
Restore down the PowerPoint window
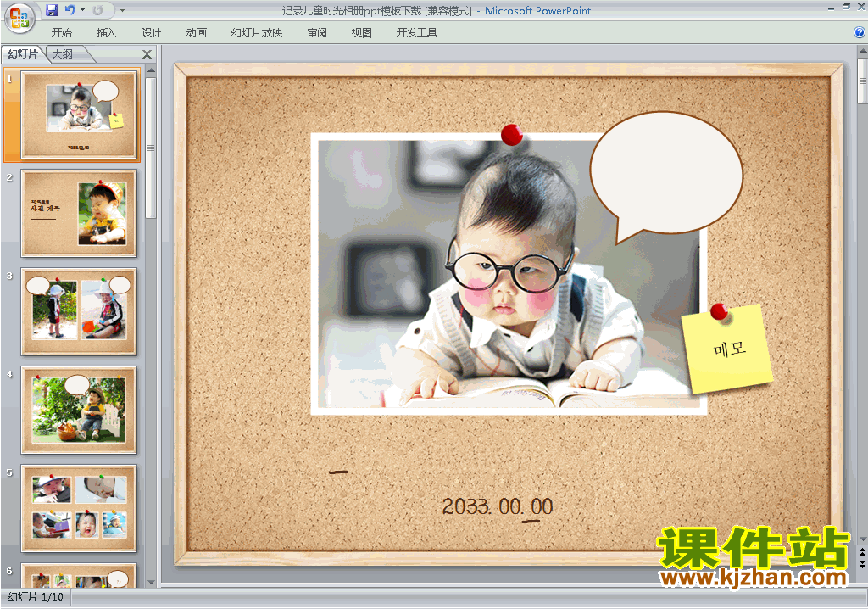[x=846, y=7]
